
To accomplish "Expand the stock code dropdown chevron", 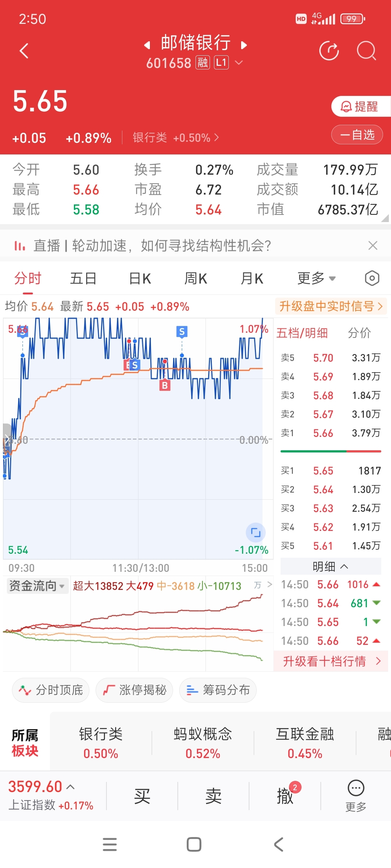I will click(239, 63).
